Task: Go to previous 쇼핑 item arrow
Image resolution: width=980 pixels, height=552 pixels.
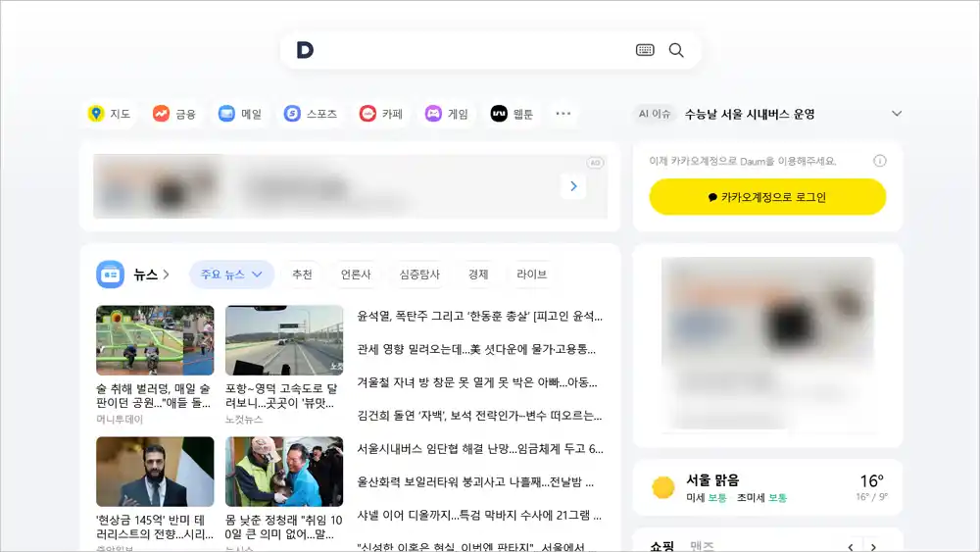Action: (851, 546)
